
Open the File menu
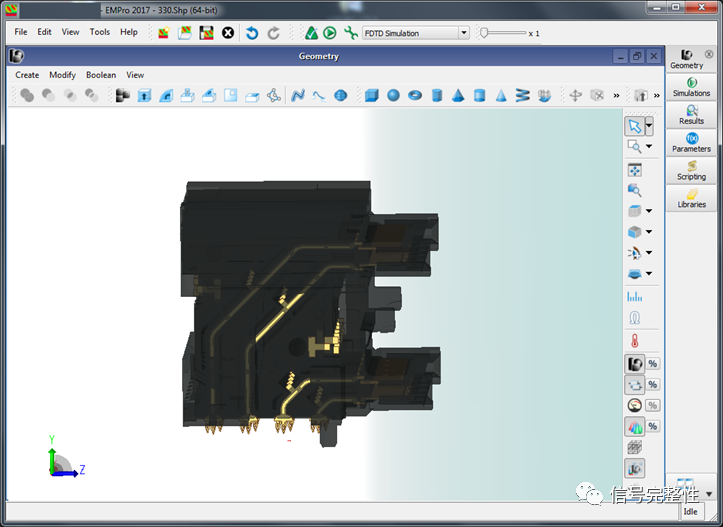click(x=21, y=32)
